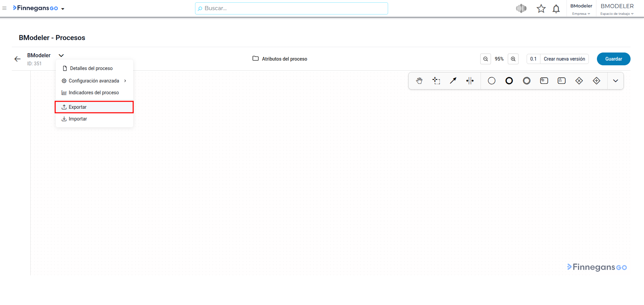
Task: Open Configuración avanzada submenu
Action: pos(94,81)
